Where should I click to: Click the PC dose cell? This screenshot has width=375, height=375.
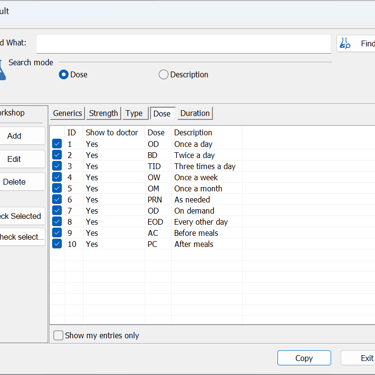click(152, 244)
